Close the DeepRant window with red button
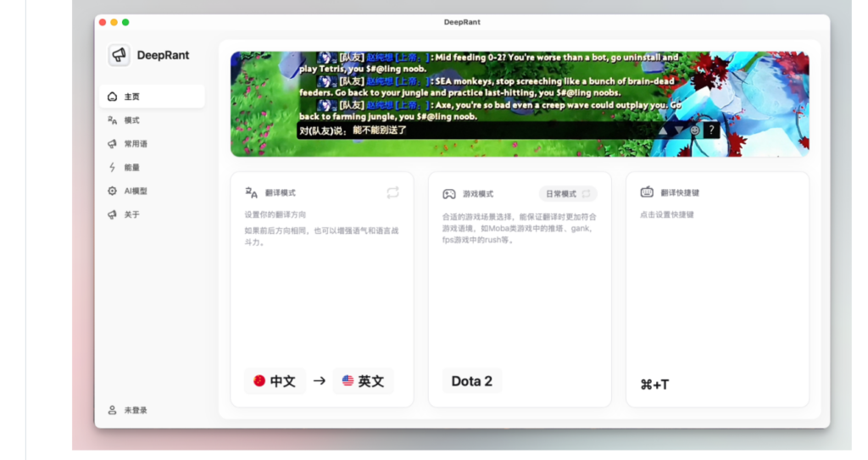Image resolution: width=868 pixels, height=460 pixels. 103,22
